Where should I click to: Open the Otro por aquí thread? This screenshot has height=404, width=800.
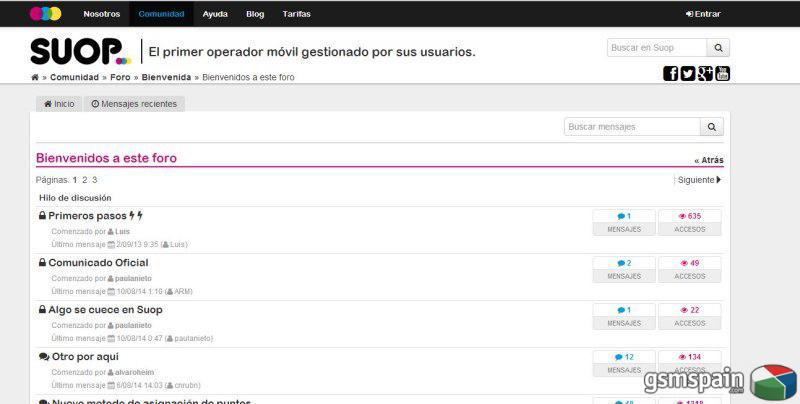click(x=85, y=357)
